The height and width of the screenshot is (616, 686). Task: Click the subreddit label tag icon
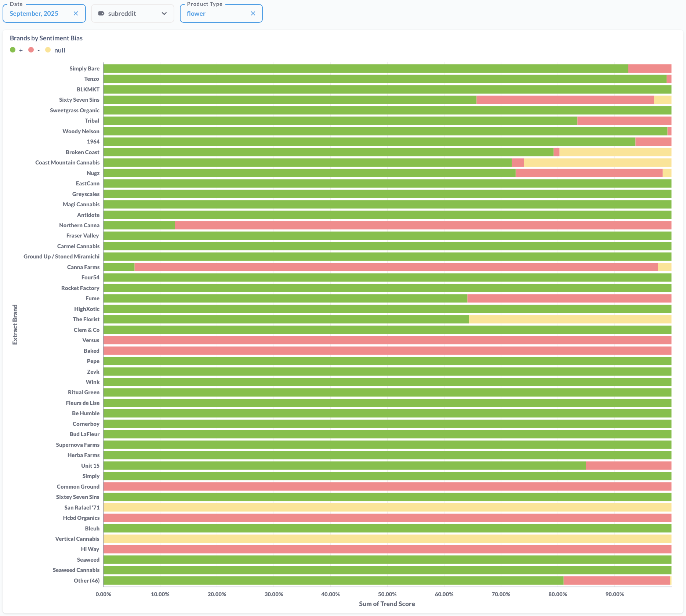tap(101, 14)
